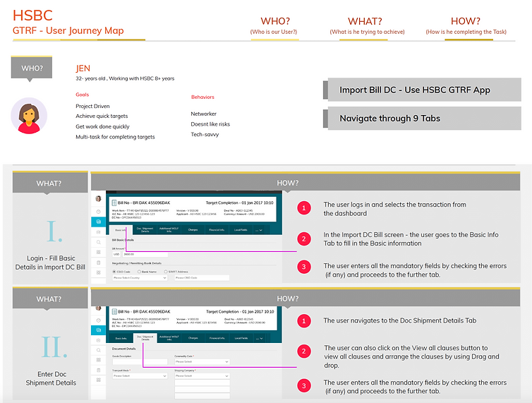Screen dimensions: 532x403
Task: Click 'Achieve quick targets' goal text
Action: point(102,116)
